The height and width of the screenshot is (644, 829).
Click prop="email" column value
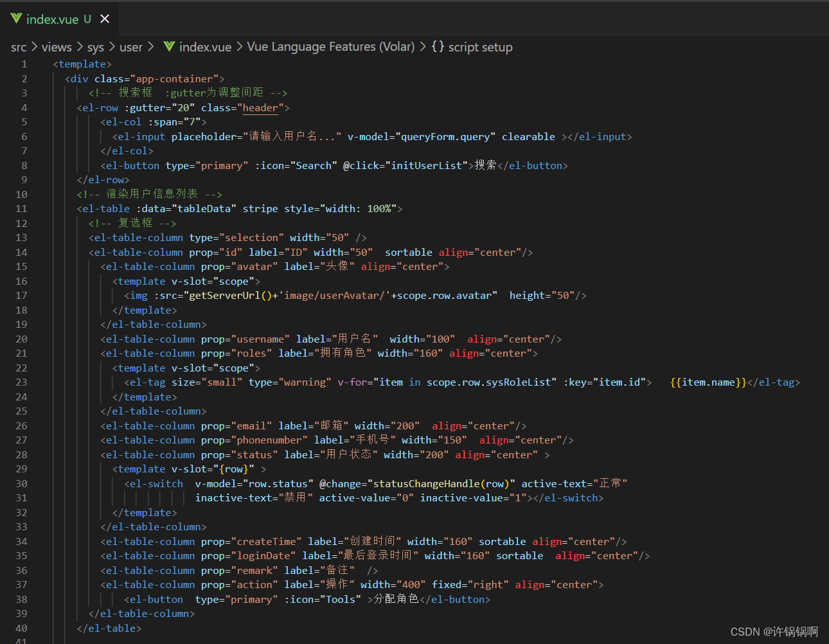(236, 426)
